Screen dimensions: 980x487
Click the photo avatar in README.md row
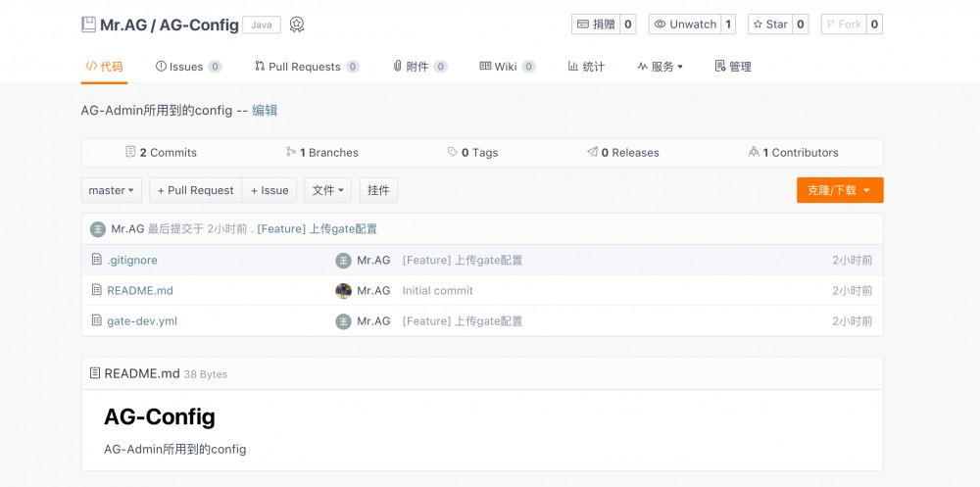[x=343, y=291]
